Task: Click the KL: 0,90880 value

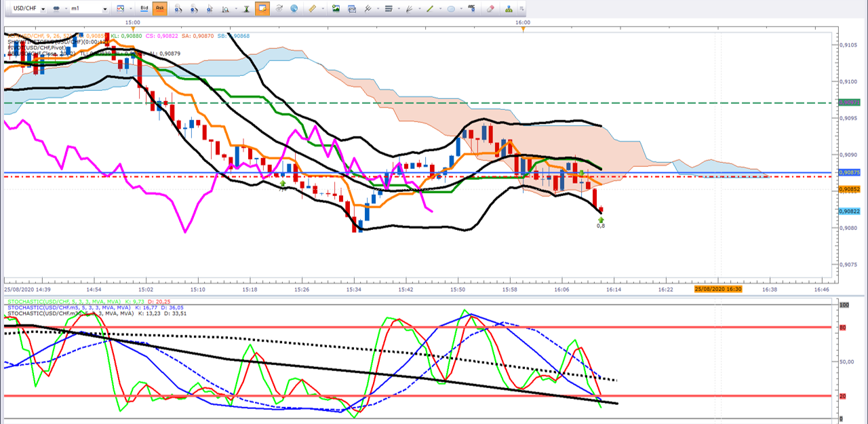Action: click(x=126, y=36)
